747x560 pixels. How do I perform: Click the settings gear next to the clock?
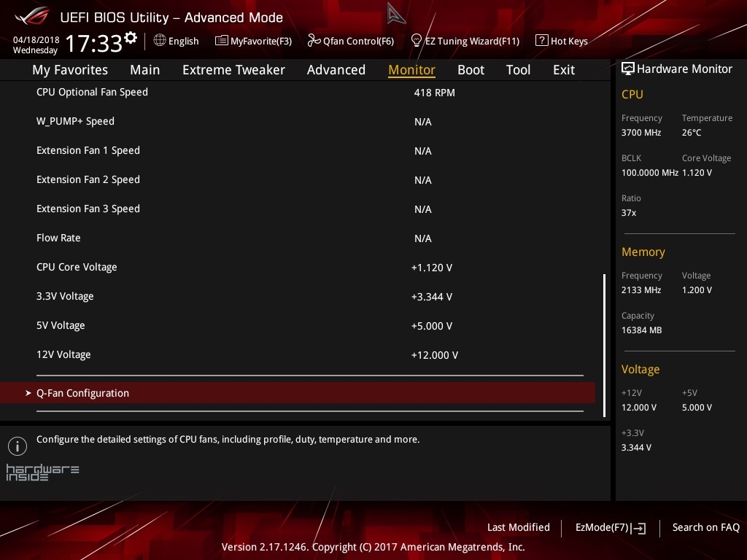click(130, 38)
